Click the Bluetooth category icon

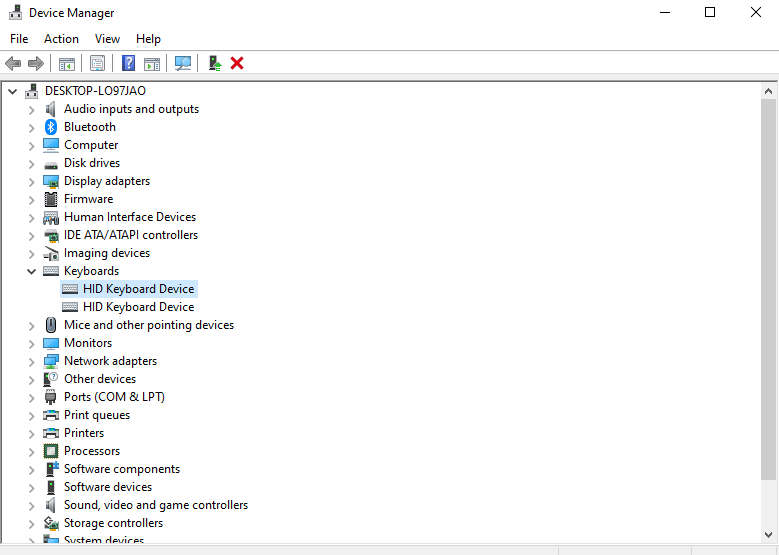pos(51,127)
